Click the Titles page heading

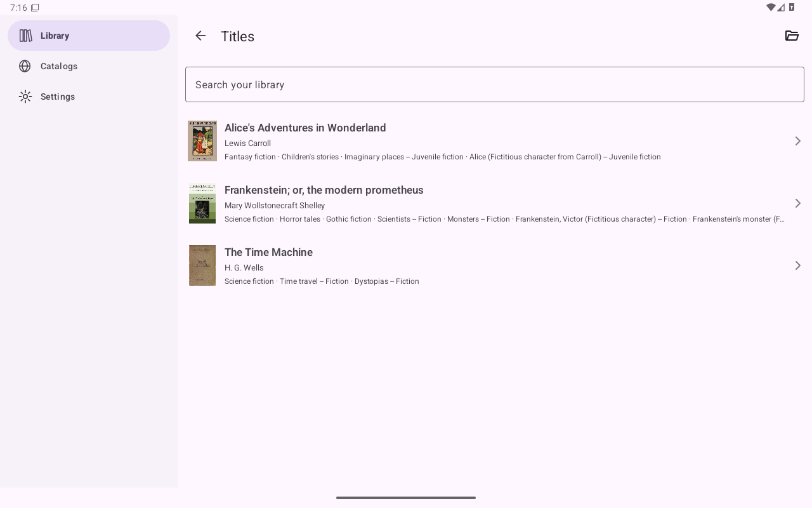click(237, 36)
